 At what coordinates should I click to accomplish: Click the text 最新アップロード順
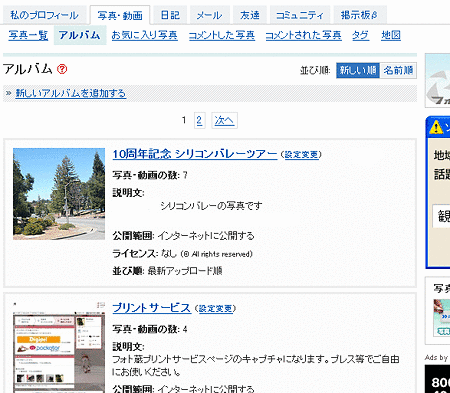(185, 271)
